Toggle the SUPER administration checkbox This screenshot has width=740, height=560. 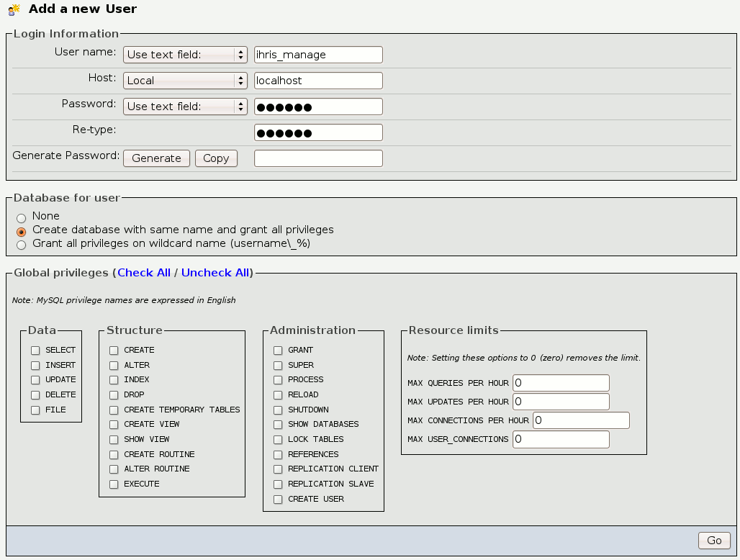pyautogui.click(x=278, y=366)
